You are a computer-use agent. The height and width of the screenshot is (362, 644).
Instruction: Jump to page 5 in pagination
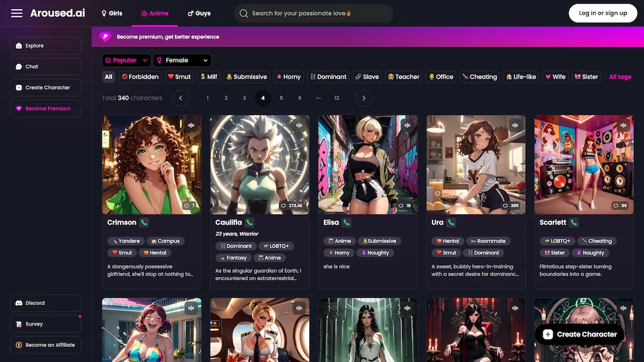[x=281, y=98]
